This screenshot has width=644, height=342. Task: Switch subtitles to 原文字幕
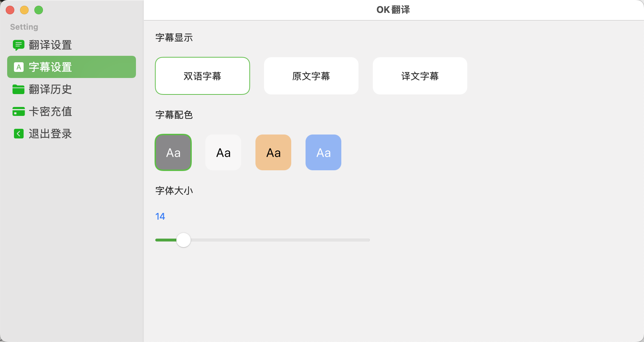tap(311, 76)
